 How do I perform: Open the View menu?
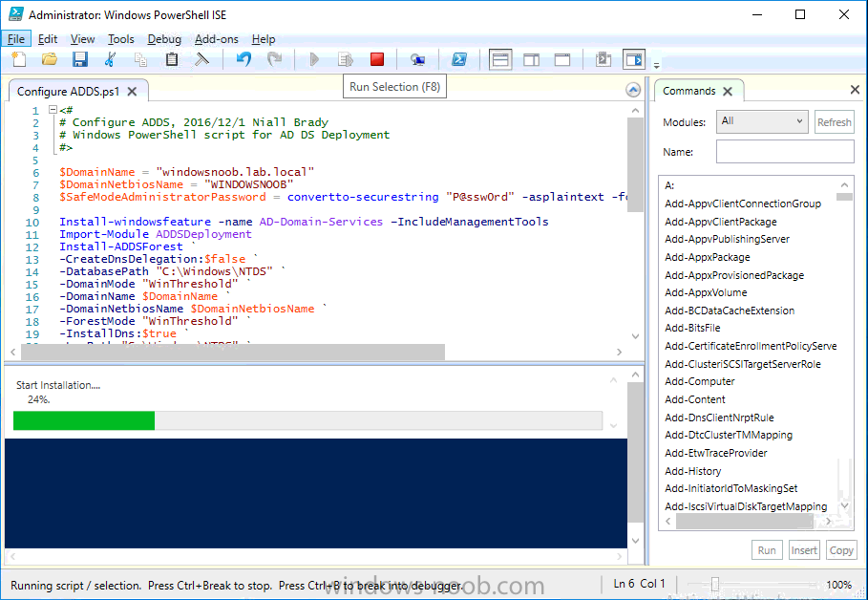point(82,39)
